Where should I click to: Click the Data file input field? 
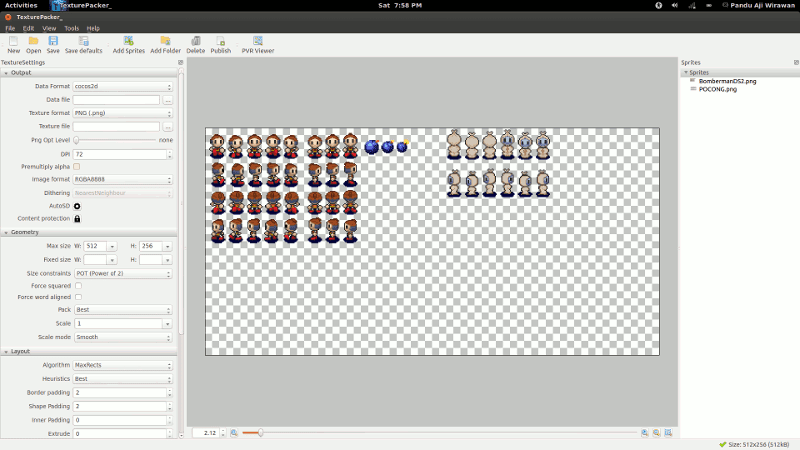[116, 100]
